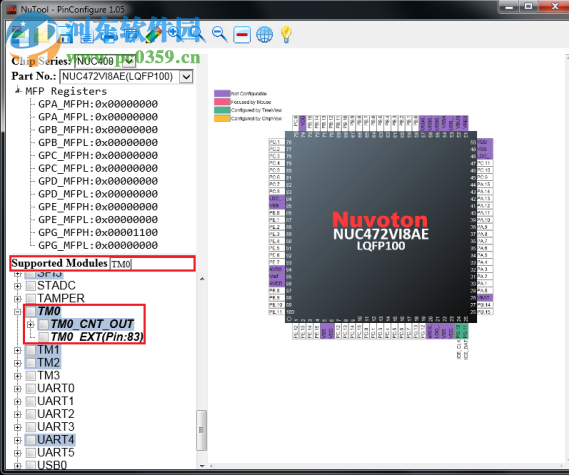The height and width of the screenshot is (476, 569).
Task: Select the GPD_MFPL:0x00000000 register row
Action: [98, 194]
